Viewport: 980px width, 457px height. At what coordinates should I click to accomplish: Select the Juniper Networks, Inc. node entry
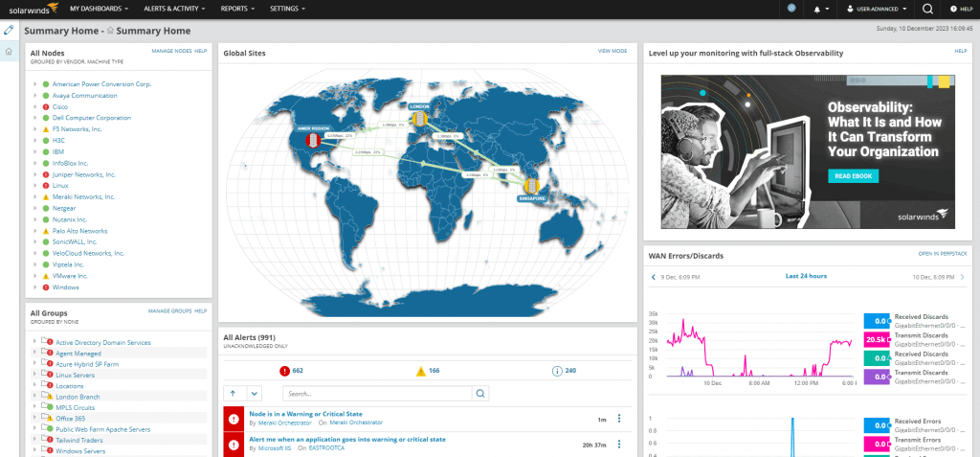[84, 174]
